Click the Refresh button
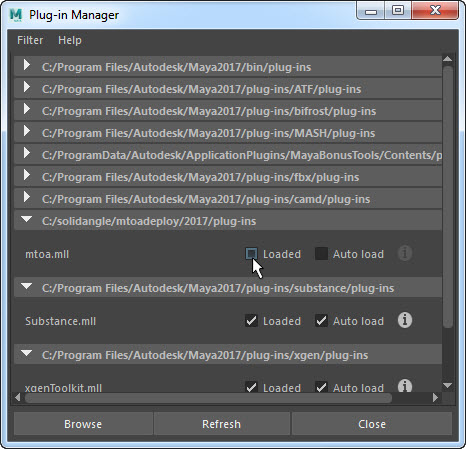This screenshot has width=466, height=449. 221,424
